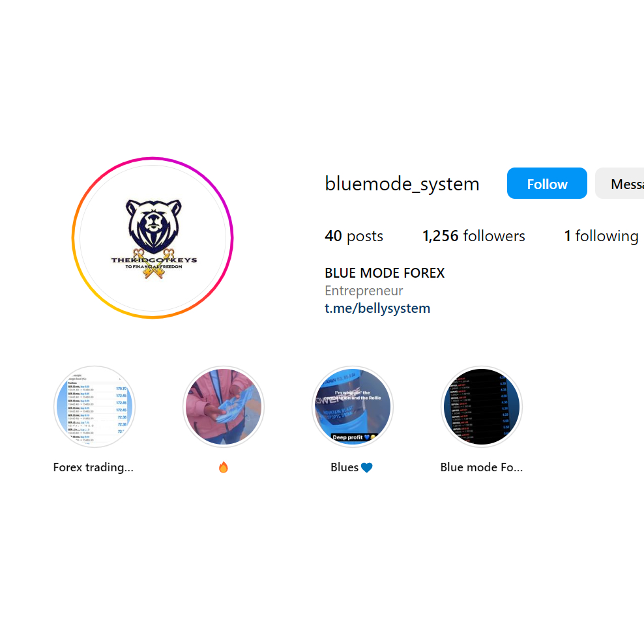644x644 pixels.
Task: Open the 1,256 followers list
Action: (x=474, y=236)
